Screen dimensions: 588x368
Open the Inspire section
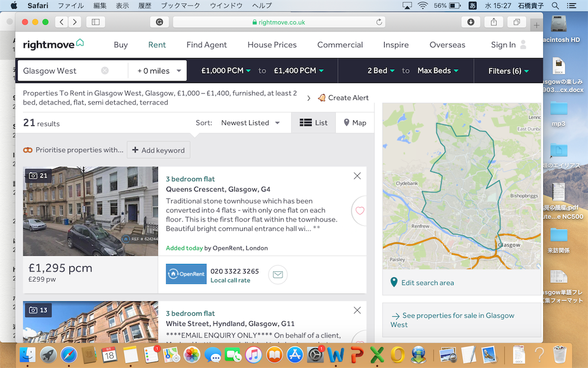pyautogui.click(x=396, y=45)
